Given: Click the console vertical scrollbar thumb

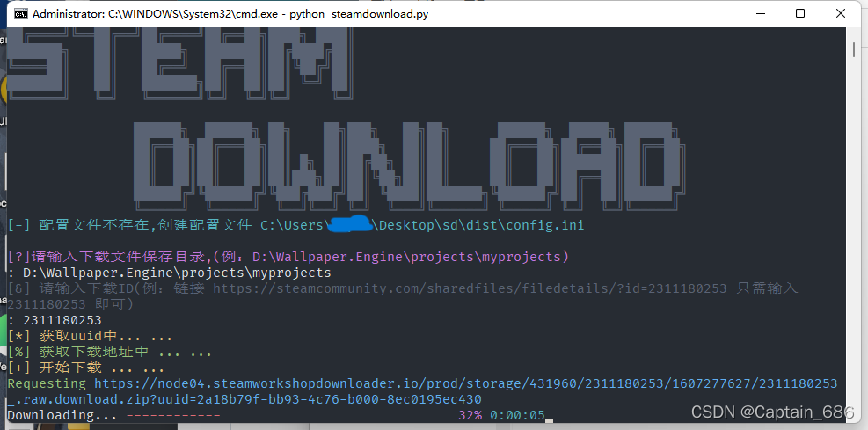Looking at the screenshot, I should pyautogui.click(x=854, y=48).
